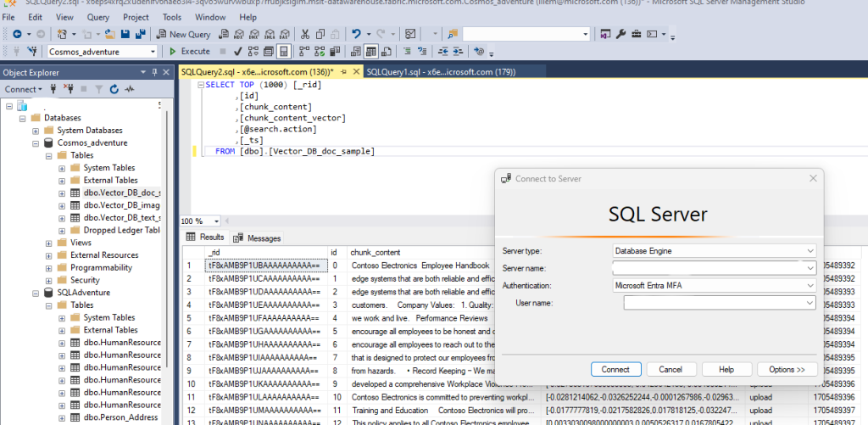Click Object Explorer Refresh icon
Image resolution: width=868 pixels, height=425 pixels.
point(114,89)
